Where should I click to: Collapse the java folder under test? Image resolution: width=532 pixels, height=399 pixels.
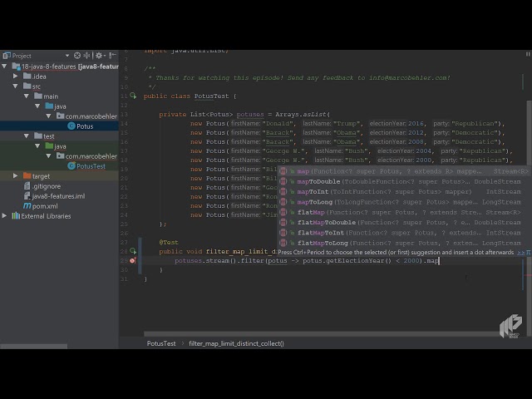37,146
